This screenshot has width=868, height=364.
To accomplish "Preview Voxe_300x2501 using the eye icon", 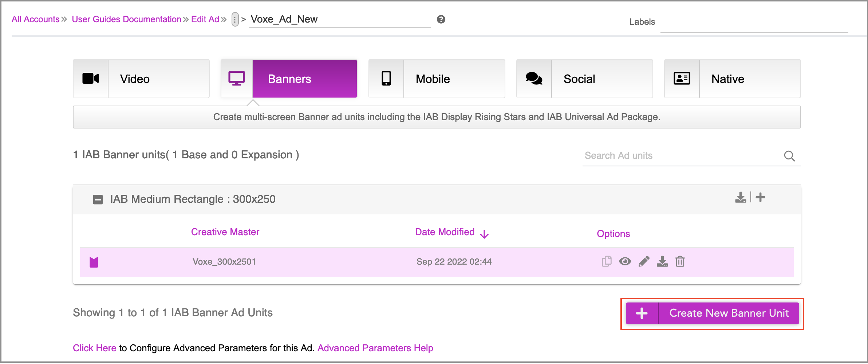I will [625, 261].
